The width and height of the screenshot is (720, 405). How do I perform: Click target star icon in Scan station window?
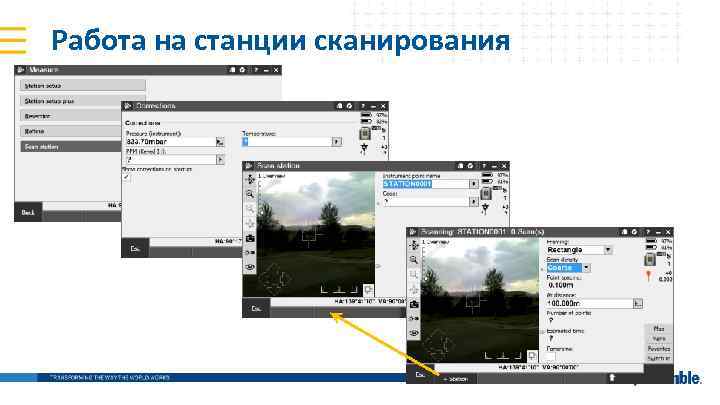click(485, 208)
